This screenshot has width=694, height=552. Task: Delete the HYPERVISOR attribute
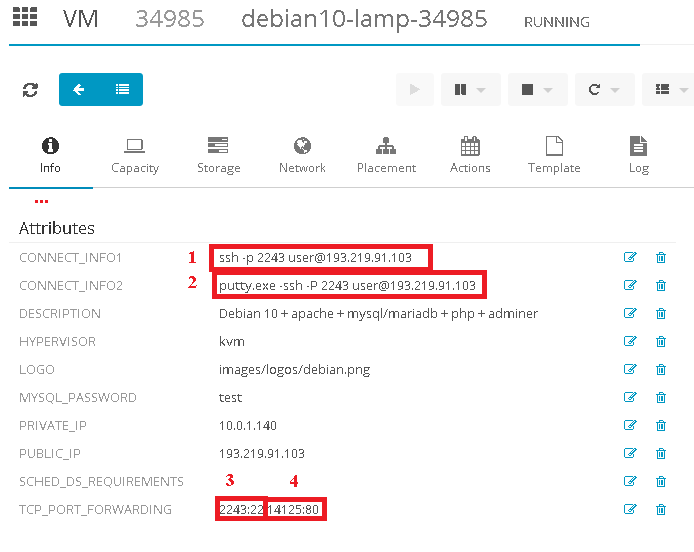click(x=661, y=342)
